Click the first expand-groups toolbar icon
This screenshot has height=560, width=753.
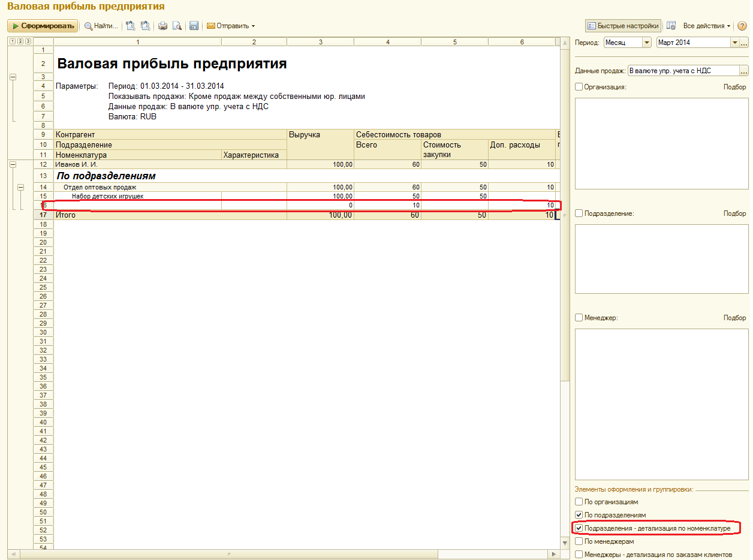(130, 26)
